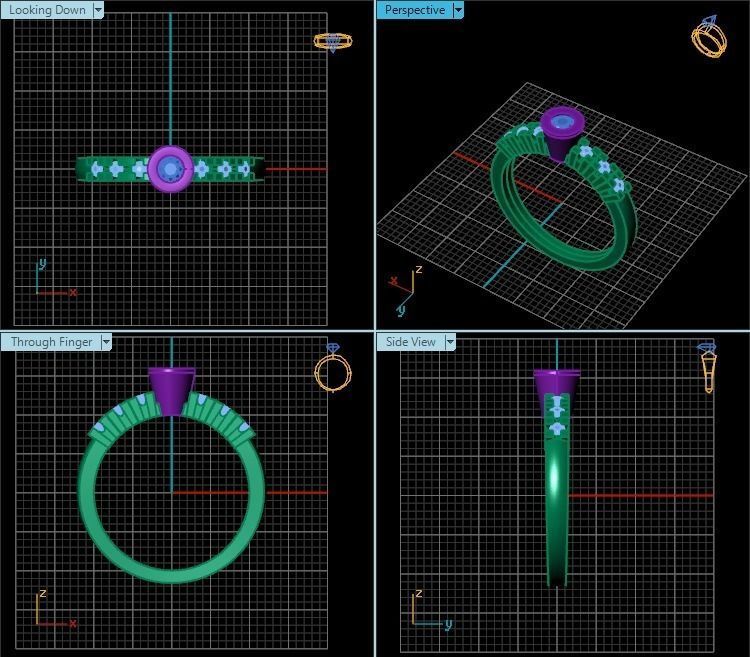Open the Perspective viewport dropdown arrow

click(458, 10)
